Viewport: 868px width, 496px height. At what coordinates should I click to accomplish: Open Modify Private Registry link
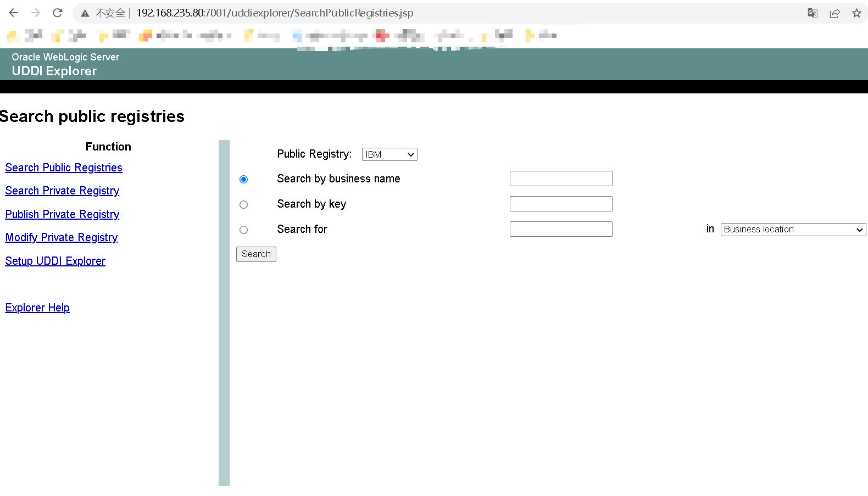point(62,237)
